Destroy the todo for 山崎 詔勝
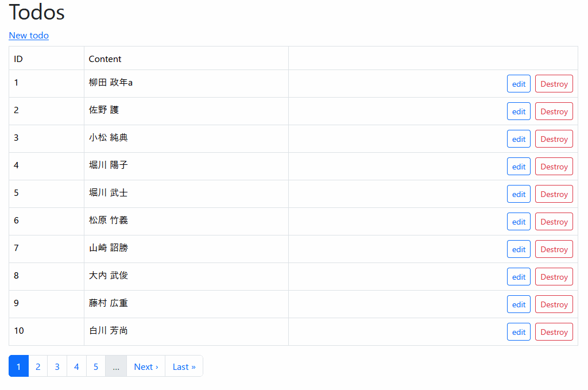 point(553,249)
